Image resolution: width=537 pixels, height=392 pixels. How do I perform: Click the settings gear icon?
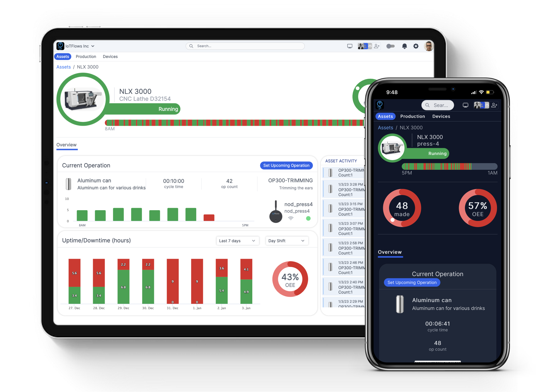pyautogui.click(x=416, y=47)
